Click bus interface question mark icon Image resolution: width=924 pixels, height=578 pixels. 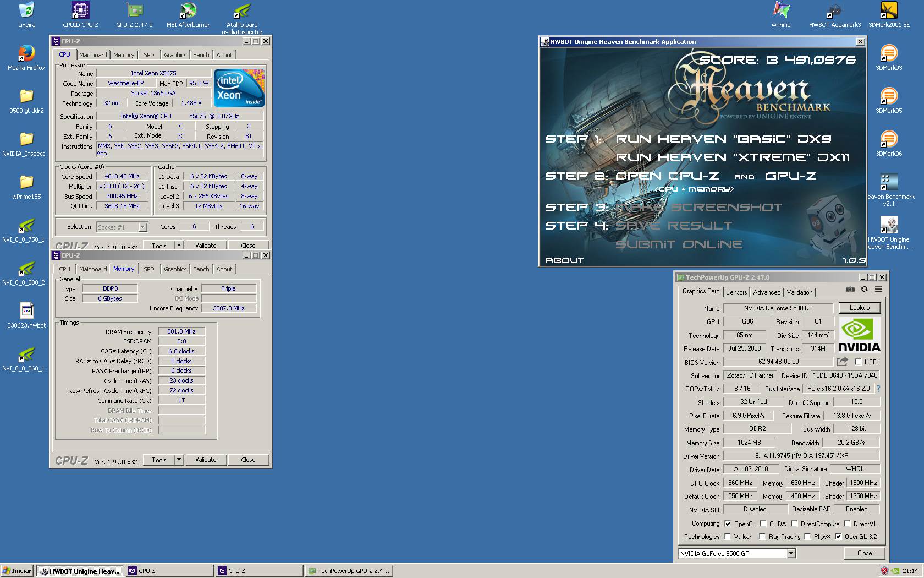[878, 389]
